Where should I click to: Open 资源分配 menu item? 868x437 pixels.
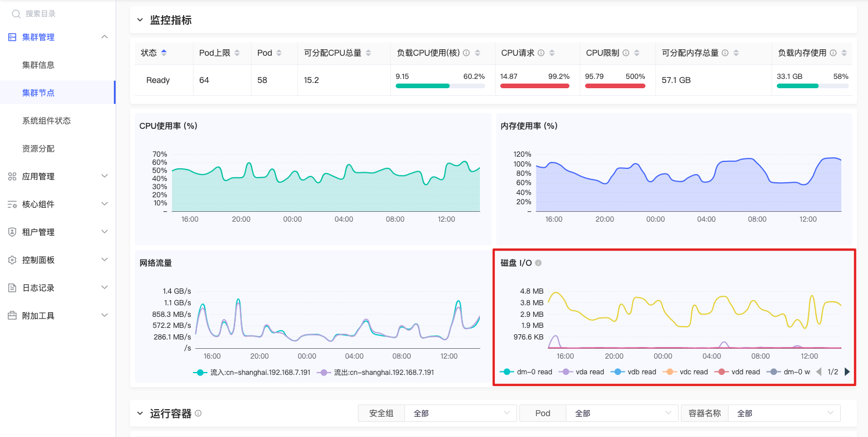point(38,149)
